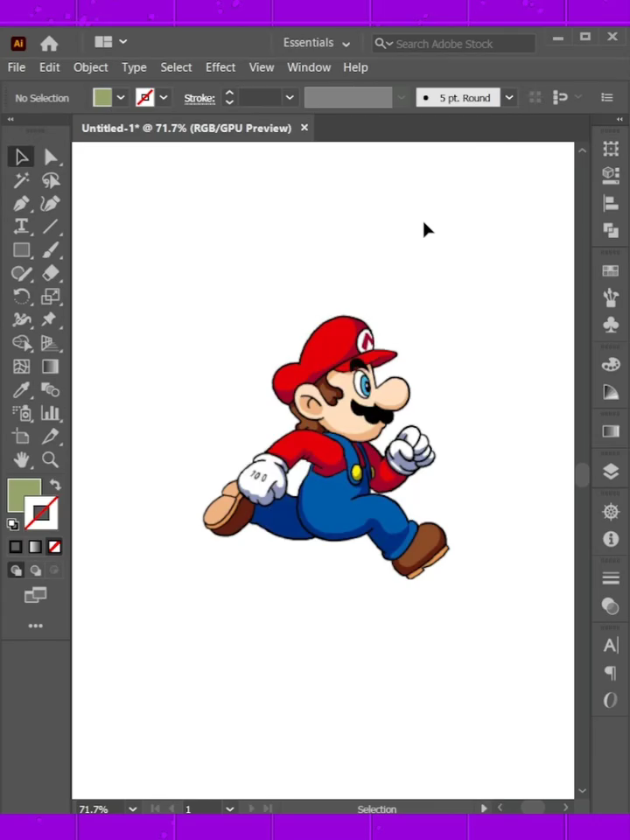Select the Shaper tool
630x840 pixels.
coord(21,273)
